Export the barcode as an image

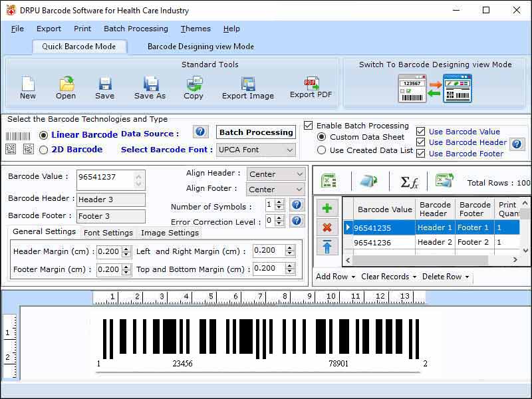247,86
